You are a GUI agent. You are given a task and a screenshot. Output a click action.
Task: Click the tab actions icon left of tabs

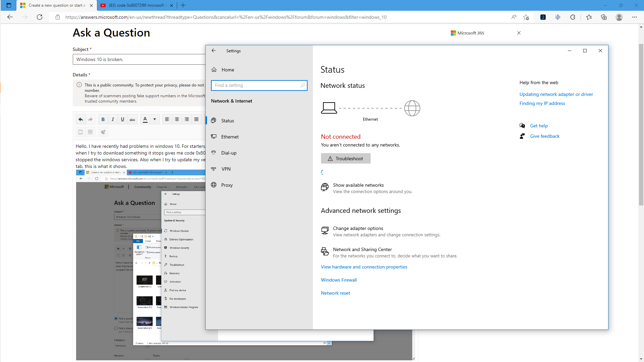[x=9, y=5]
